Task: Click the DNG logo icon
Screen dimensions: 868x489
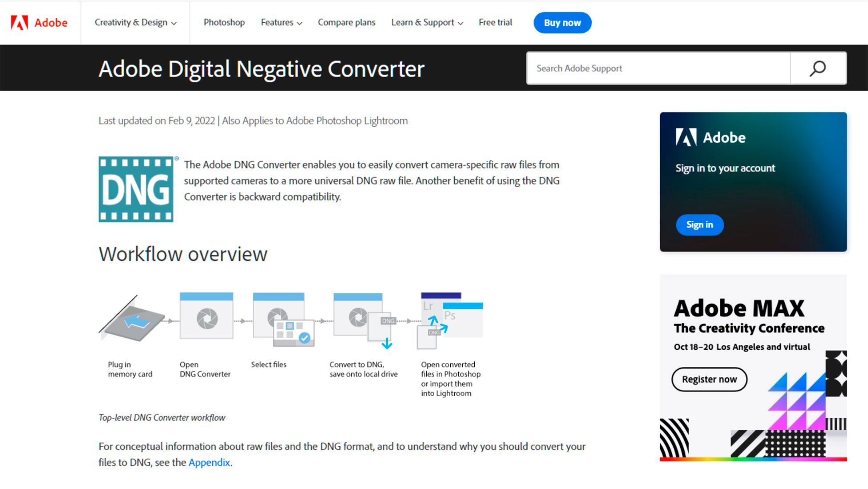Action: coord(137,189)
